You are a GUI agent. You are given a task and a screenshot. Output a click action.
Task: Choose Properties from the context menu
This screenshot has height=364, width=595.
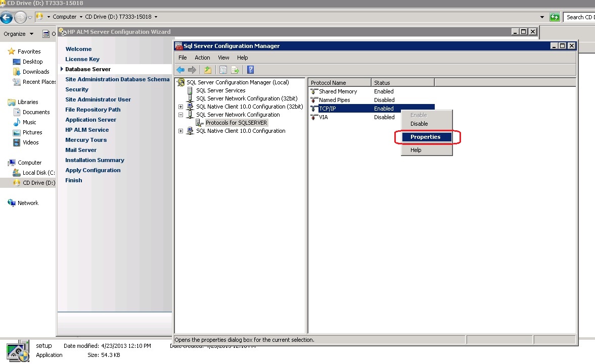click(x=427, y=137)
